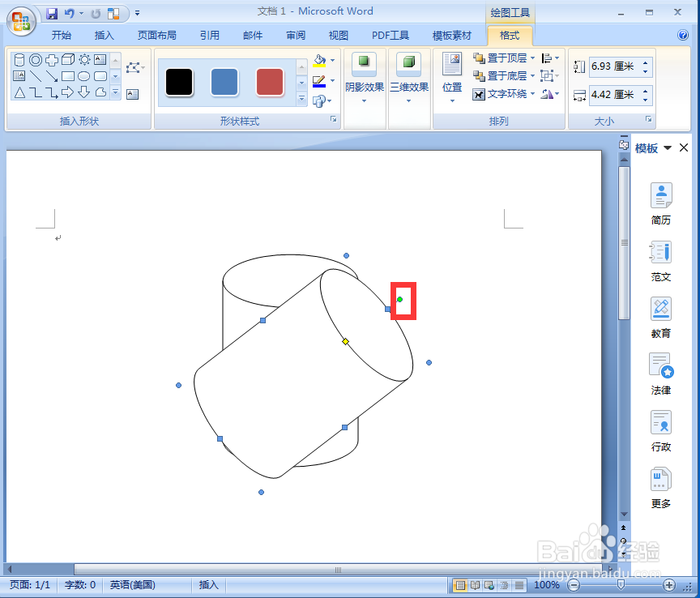Expand the shape styles gallery more arrow
Screen dimensions: 700x598
click(x=301, y=98)
